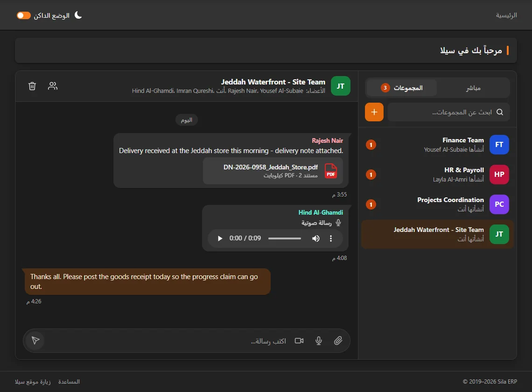
Task: Open the المساعدة help link
Action: pyautogui.click(x=69, y=381)
